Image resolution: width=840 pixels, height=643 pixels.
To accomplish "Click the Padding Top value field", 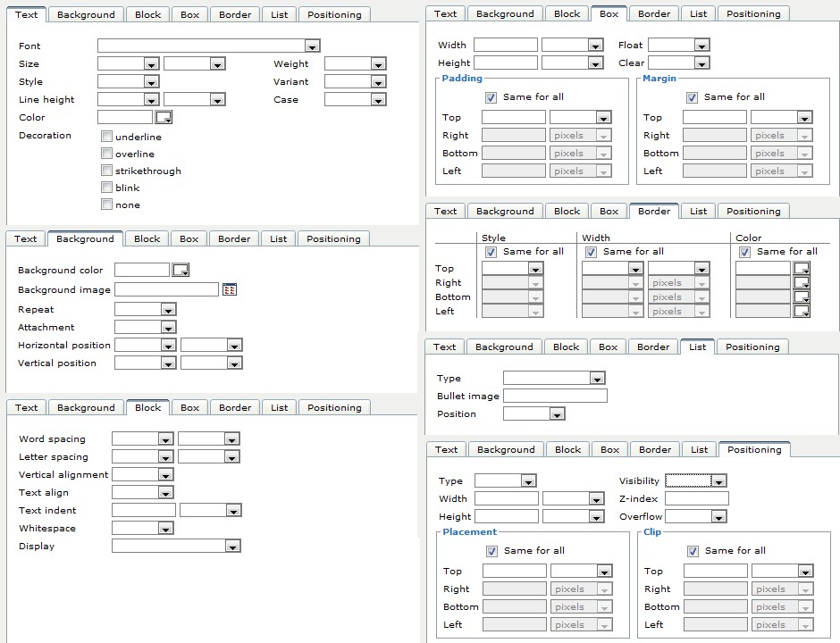I will [x=514, y=117].
